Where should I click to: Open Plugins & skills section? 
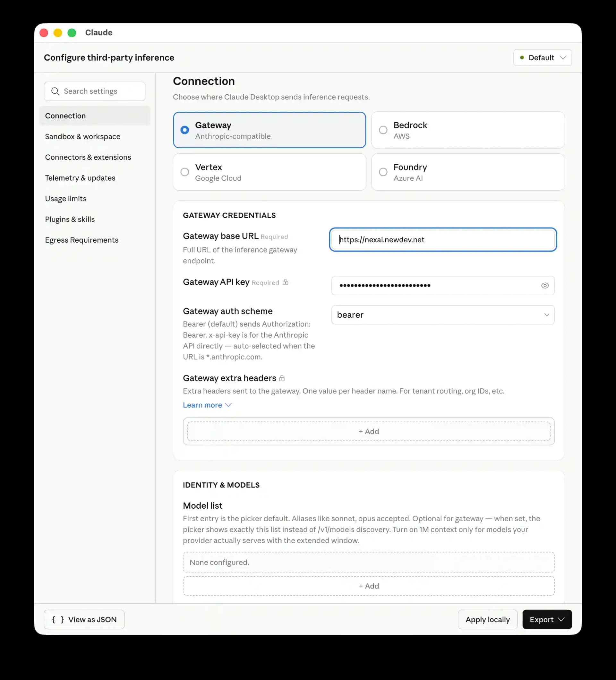(94, 219)
